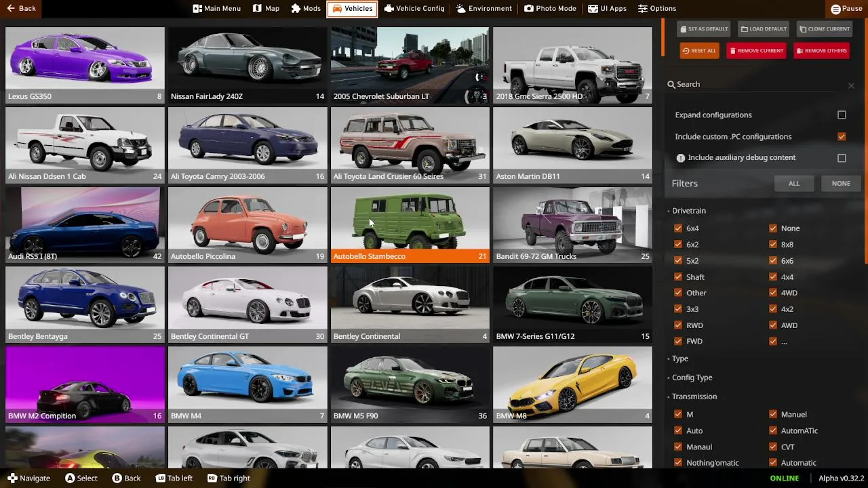Image resolution: width=868 pixels, height=488 pixels.
Task: Click the debug content info icon
Action: pyautogui.click(x=681, y=158)
